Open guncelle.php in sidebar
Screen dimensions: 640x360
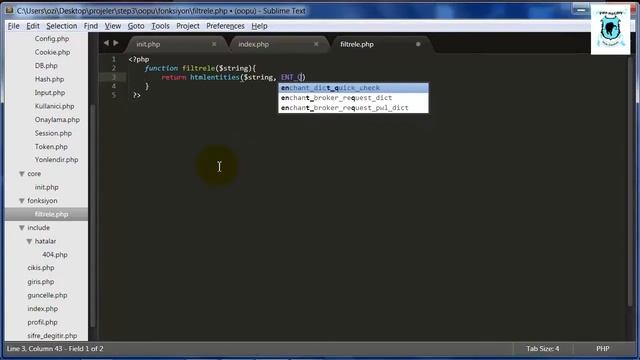pyautogui.click(x=47, y=295)
